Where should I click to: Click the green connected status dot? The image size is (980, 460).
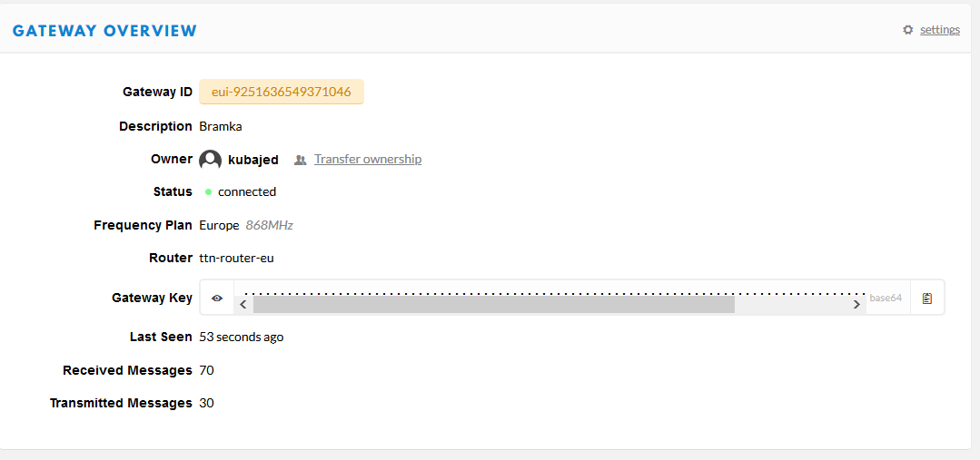[x=209, y=192]
